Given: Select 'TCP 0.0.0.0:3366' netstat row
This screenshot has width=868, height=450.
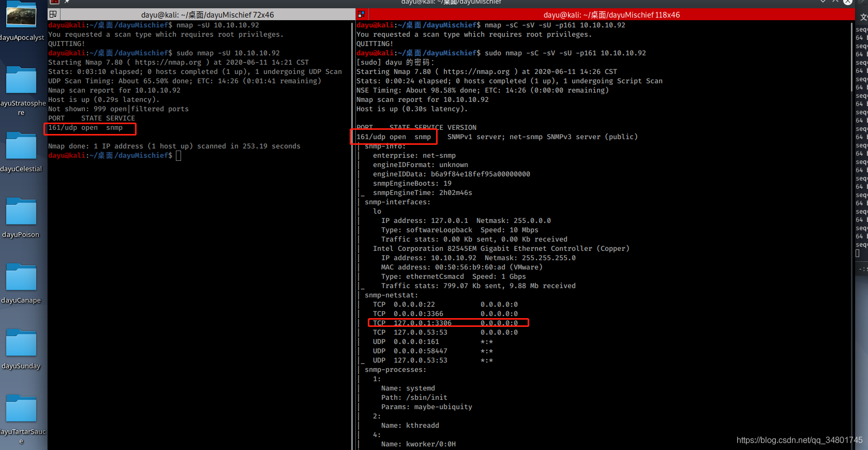Looking at the screenshot, I should click(445, 313).
